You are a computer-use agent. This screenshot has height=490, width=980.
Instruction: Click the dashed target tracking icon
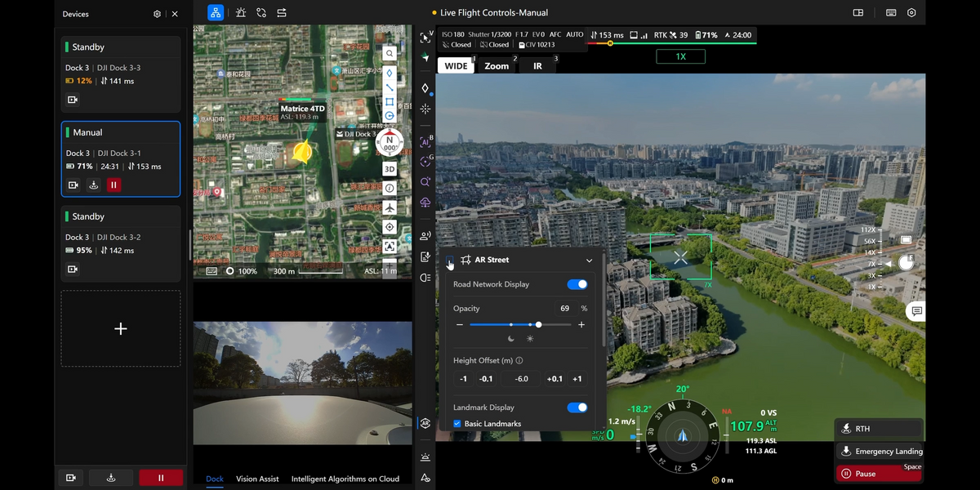425,162
